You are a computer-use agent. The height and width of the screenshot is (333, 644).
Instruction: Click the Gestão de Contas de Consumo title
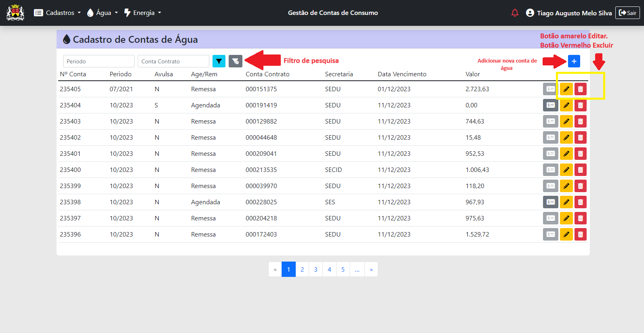pyautogui.click(x=333, y=13)
